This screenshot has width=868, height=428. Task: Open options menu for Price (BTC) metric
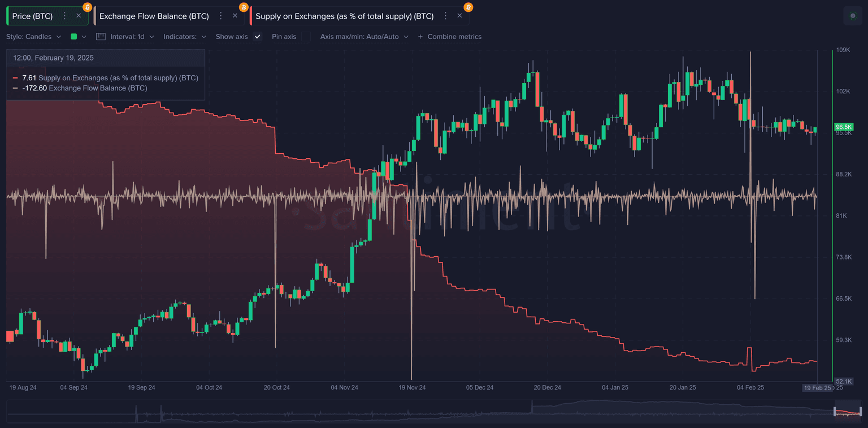click(64, 16)
